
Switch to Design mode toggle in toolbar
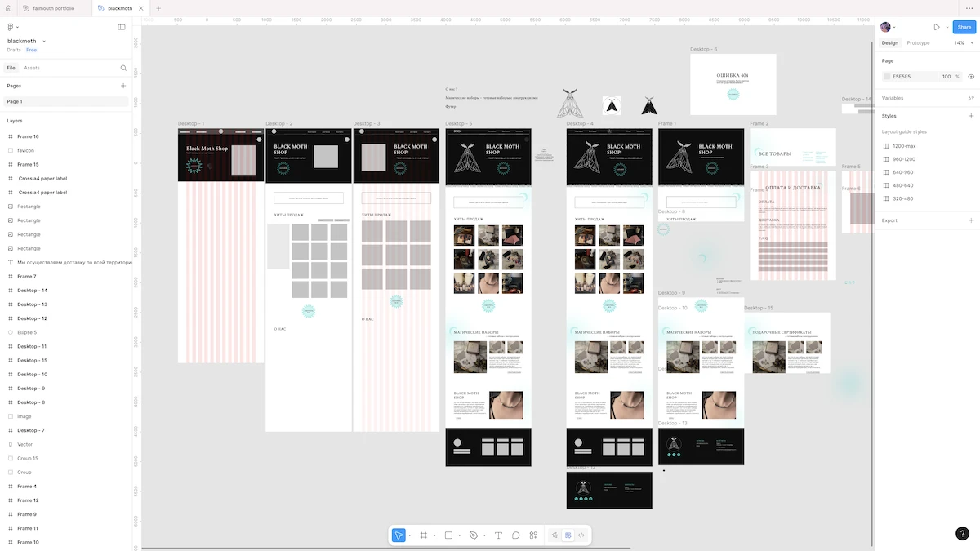pos(568,535)
